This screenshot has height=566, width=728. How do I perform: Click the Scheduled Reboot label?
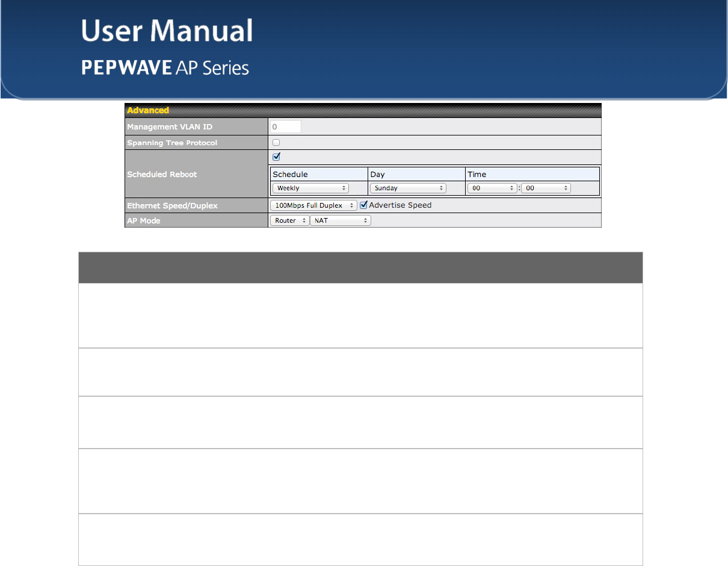pyautogui.click(x=162, y=174)
